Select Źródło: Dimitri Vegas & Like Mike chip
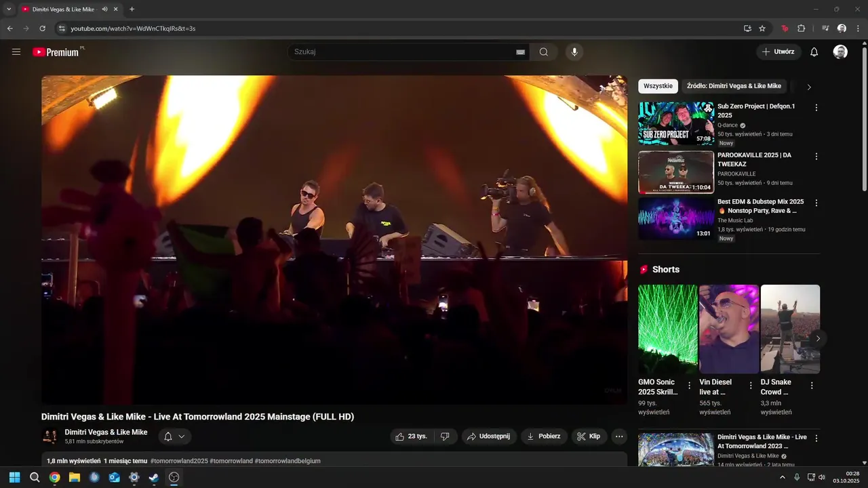 734,86
